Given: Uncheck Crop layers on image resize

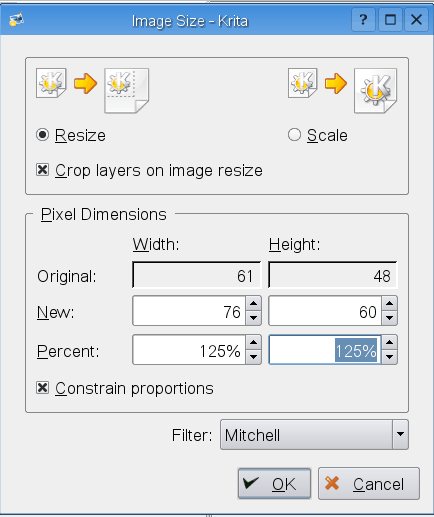Looking at the screenshot, I should (x=42, y=170).
